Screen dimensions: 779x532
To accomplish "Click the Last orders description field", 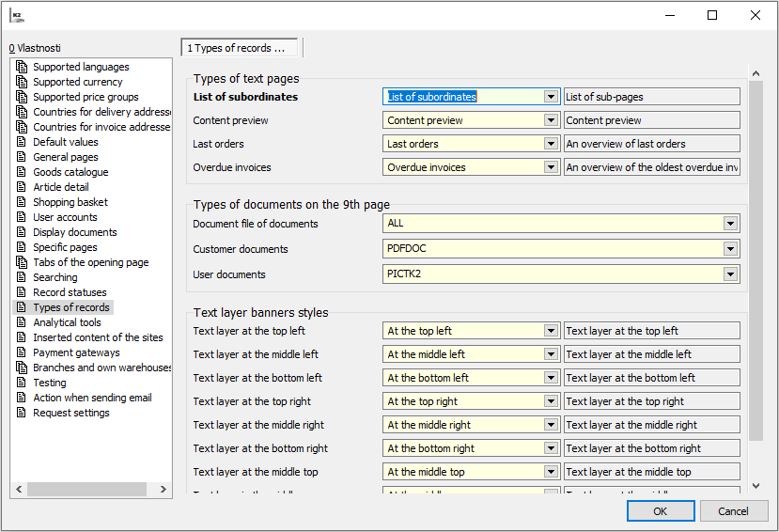I will pyautogui.click(x=651, y=144).
